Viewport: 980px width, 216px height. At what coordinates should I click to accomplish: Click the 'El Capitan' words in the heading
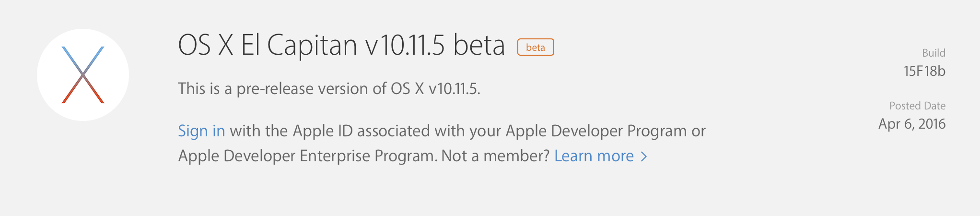[x=299, y=46]
